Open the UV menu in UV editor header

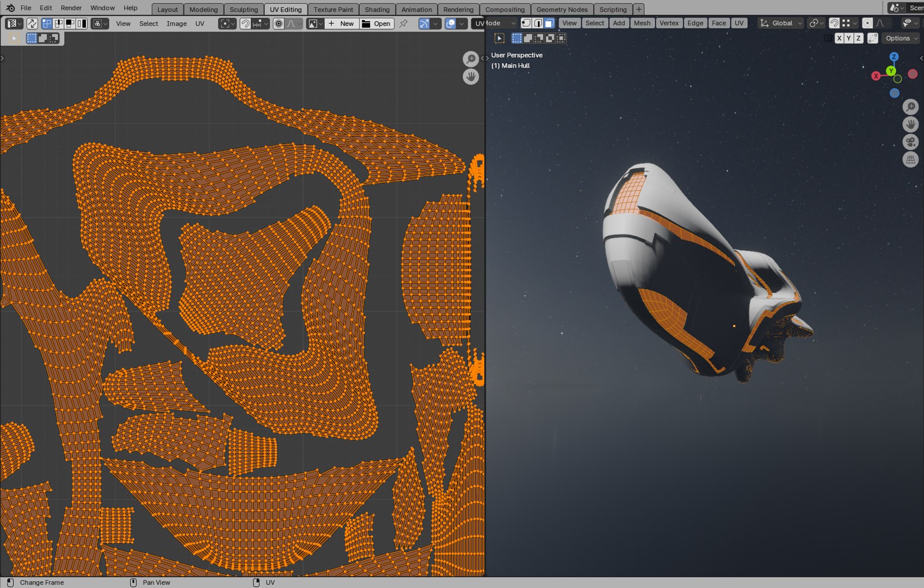point(200,23)
